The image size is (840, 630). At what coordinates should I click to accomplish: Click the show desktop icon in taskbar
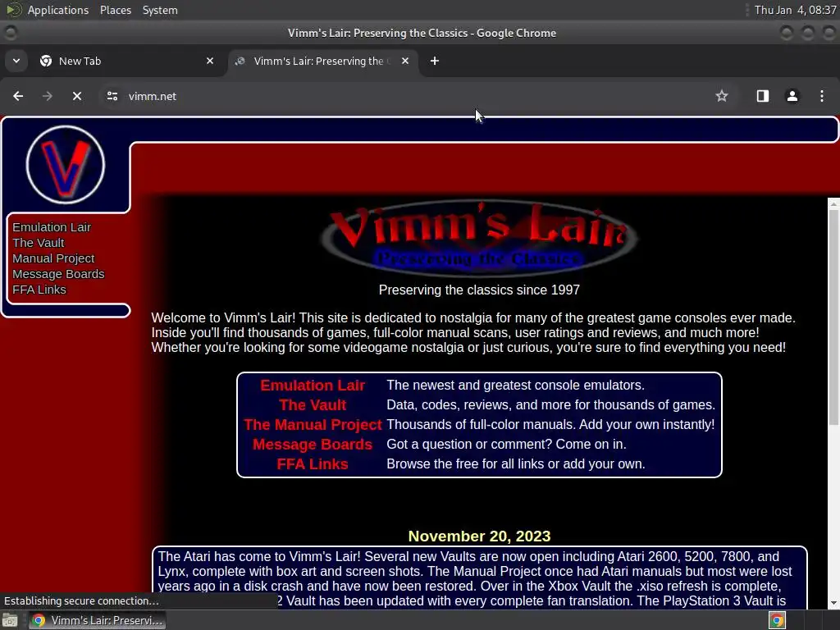pos(10,620)
